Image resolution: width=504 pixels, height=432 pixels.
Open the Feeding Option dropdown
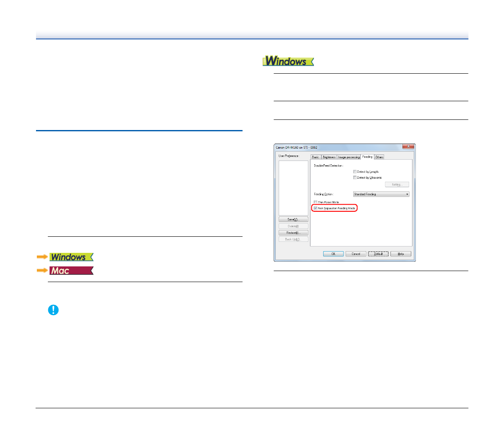381,194
